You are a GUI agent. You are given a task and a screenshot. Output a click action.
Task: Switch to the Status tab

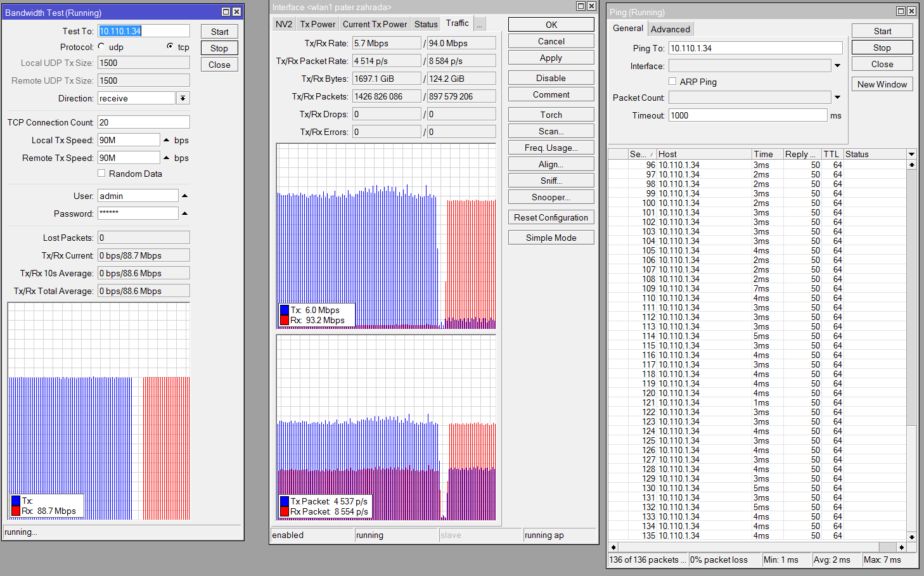(426, 24)
